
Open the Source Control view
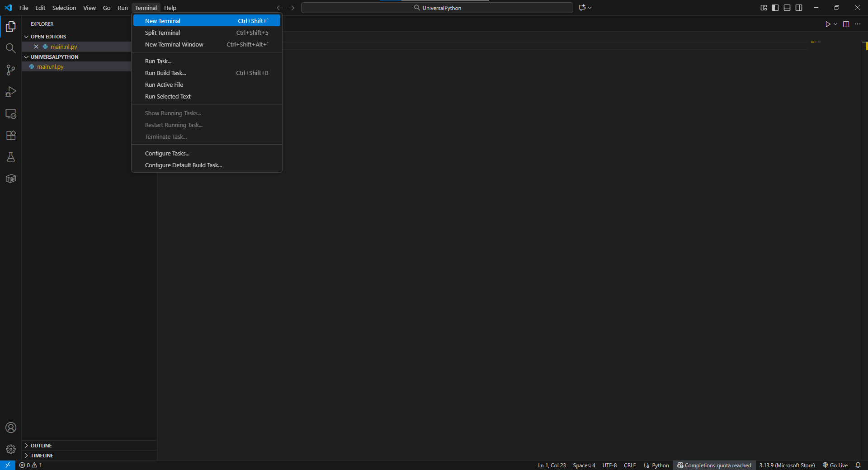click(x=10, y=70)
